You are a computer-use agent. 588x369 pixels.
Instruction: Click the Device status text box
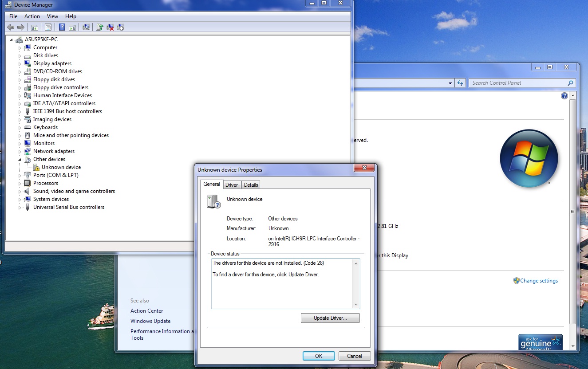click(286, 284)
